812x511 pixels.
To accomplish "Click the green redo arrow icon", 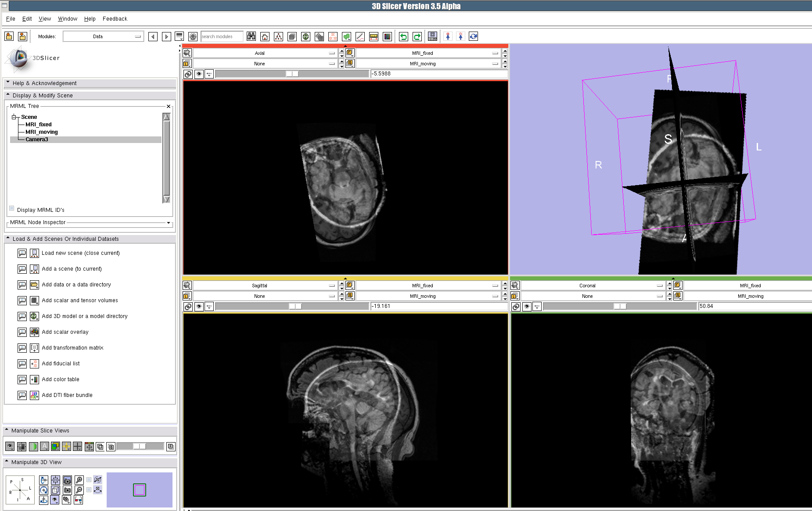I will click(417, 36).
